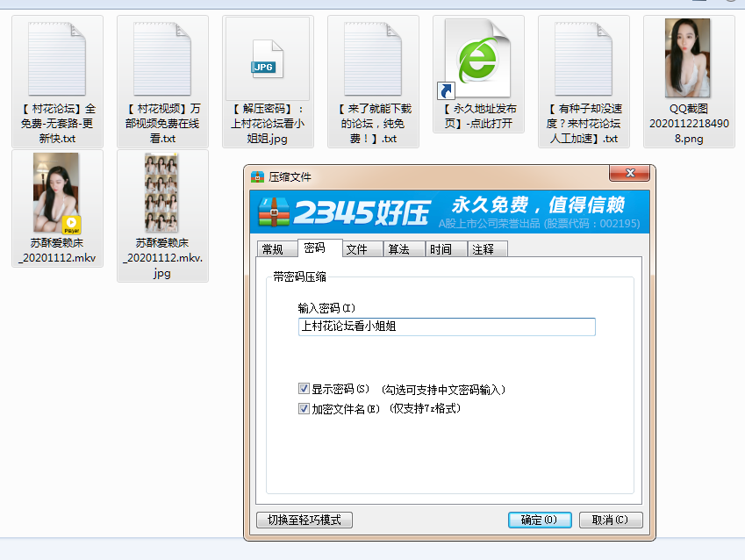Screen dimensions: 745x560
Task: Select the 解压密码 JPG file icon
Action: point(268,60)
